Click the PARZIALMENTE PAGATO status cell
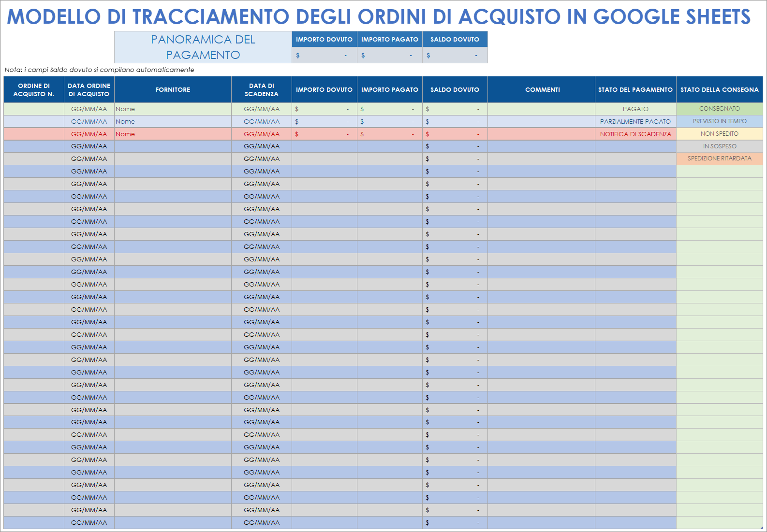767x532 pixels. click(x=635, y=121)
